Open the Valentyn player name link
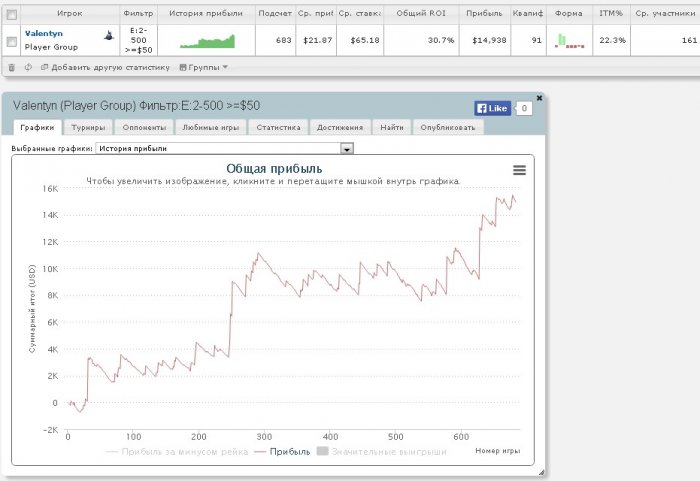 (x=45, y=33)
